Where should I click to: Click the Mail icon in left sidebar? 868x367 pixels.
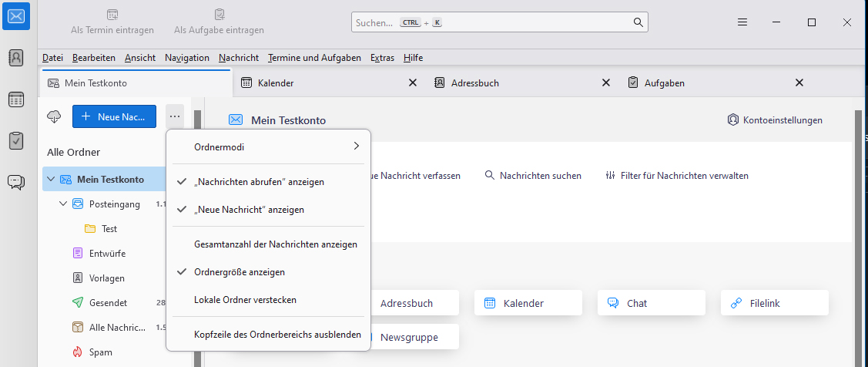[x=16, y=16]
